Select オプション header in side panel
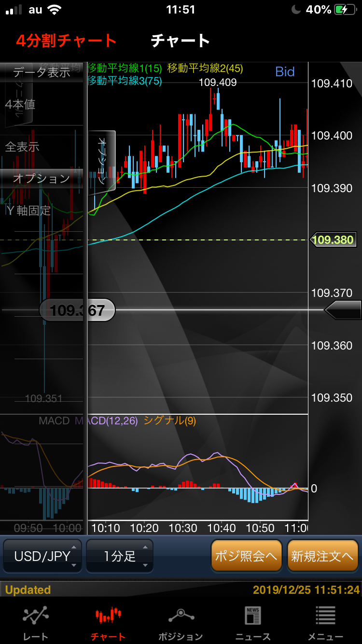This screenshot has width=362, height=644. coord(42,178)
